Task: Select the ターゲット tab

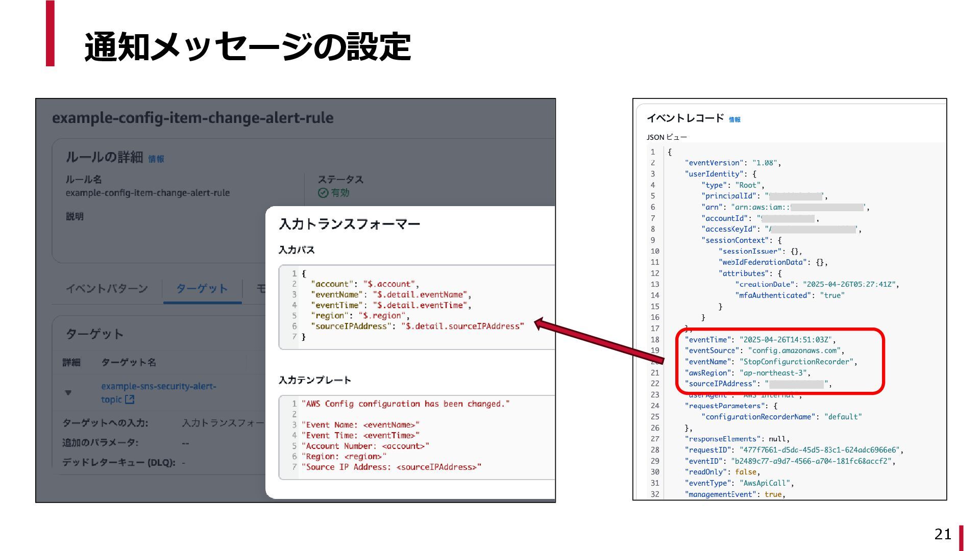Action: [202, 289]
